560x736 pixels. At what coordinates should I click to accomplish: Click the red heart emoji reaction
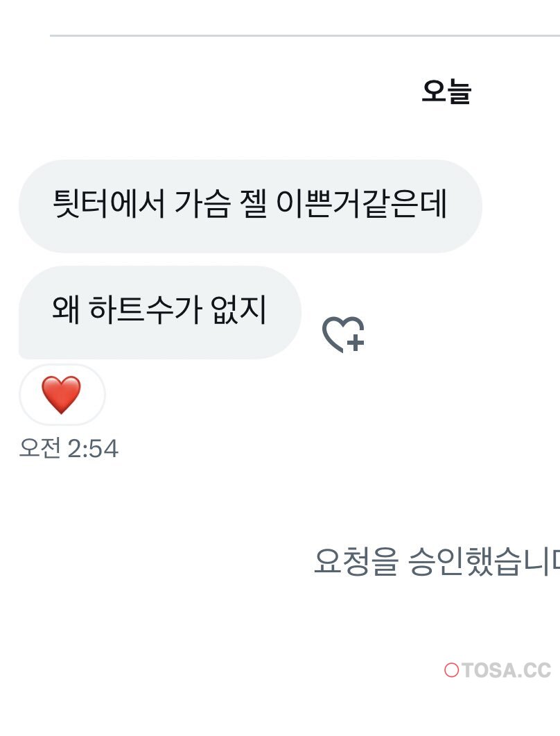(61, 395)
